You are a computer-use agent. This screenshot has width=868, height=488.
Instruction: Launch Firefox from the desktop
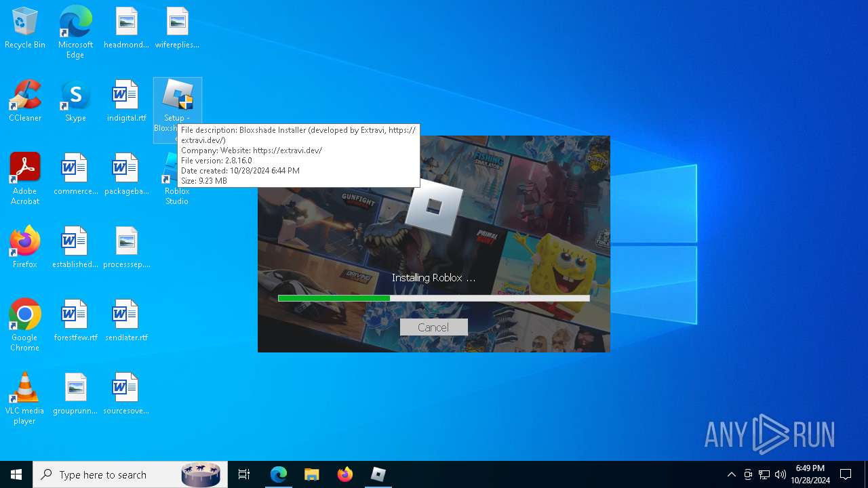click(25, 247)
